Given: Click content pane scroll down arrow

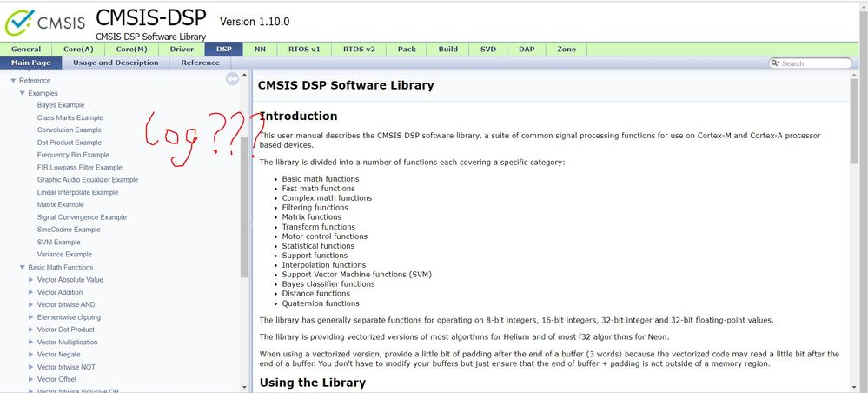Looking at the screenshot, I should point(854,386).
